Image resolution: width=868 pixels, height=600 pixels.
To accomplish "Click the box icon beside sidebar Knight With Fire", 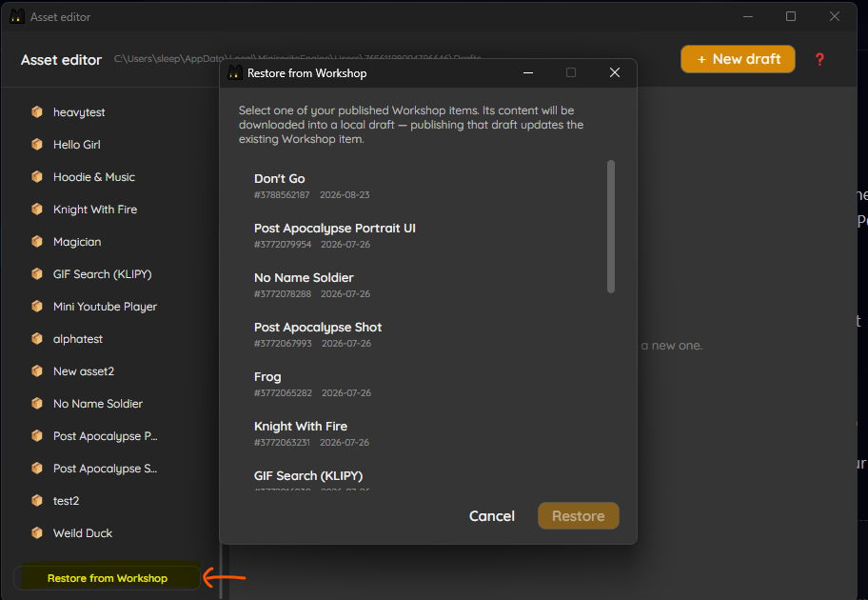I will (x=37, y=210).
